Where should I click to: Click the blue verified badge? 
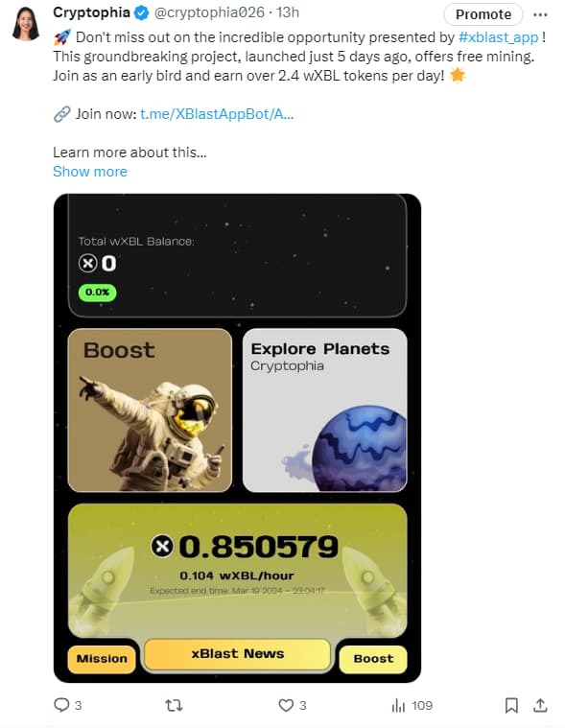pos(142,13)
